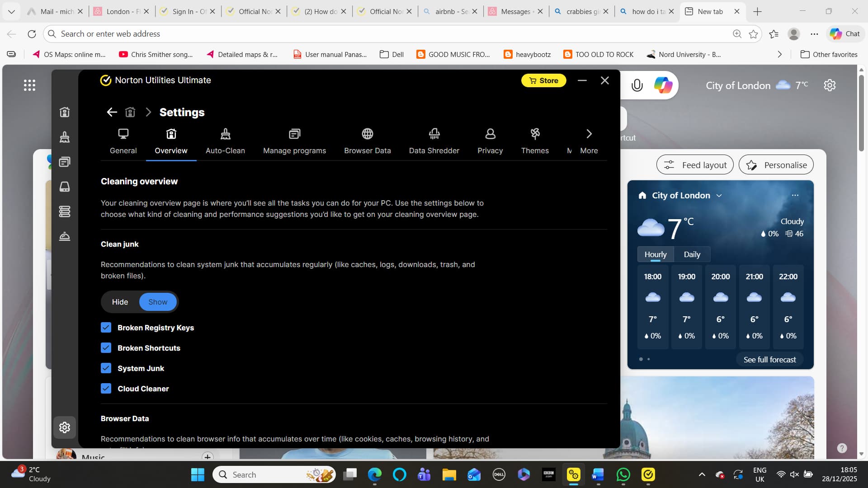The image size is (868, 488).
Task: Uncheck Broken Registry Keys checkbox
Action: (x=106, y=328)
